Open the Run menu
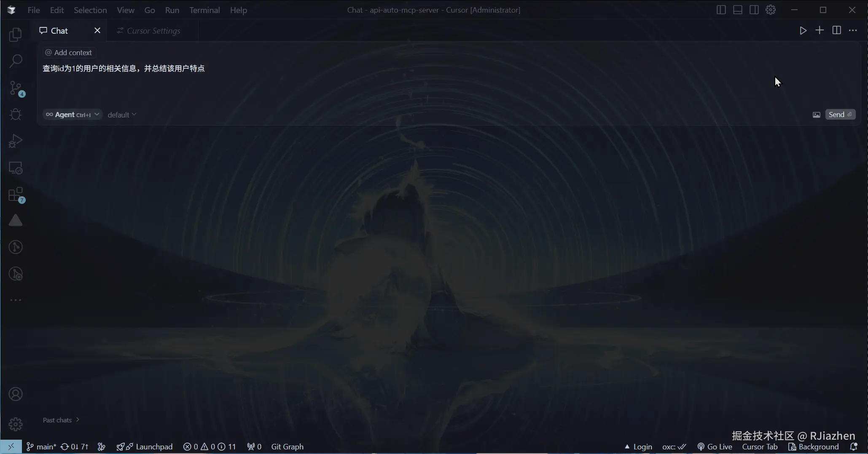The height and width of the screenshot is (454, 868). (x=172, y=10)
